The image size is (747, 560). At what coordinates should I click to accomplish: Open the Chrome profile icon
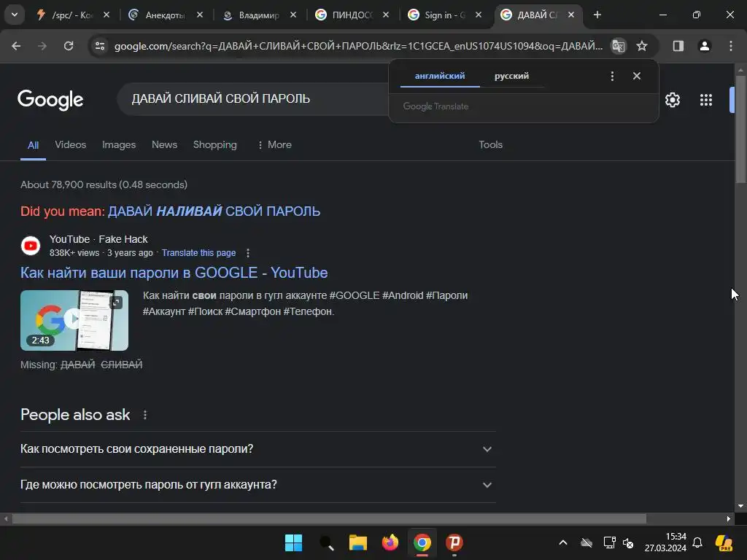(x=705, y=46)
